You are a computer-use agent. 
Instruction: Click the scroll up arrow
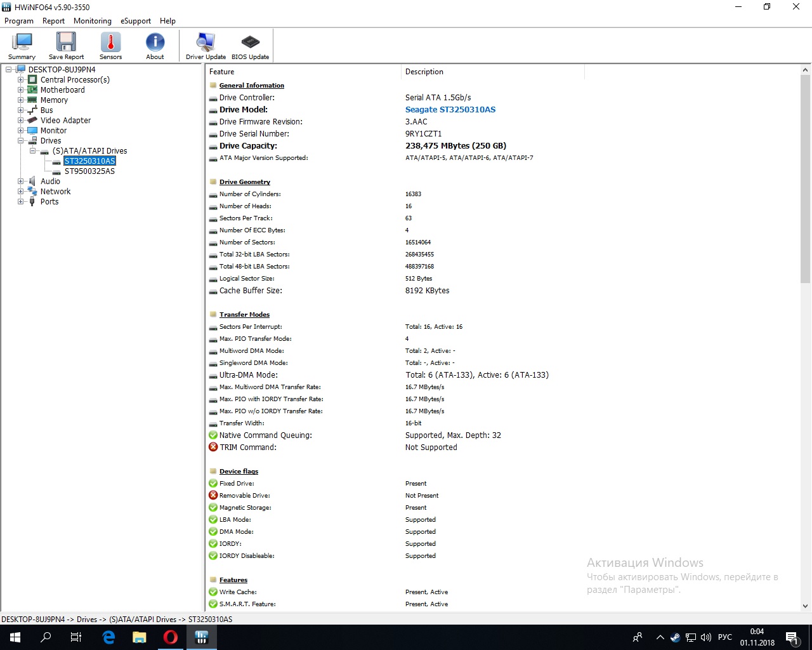[806, 70]
